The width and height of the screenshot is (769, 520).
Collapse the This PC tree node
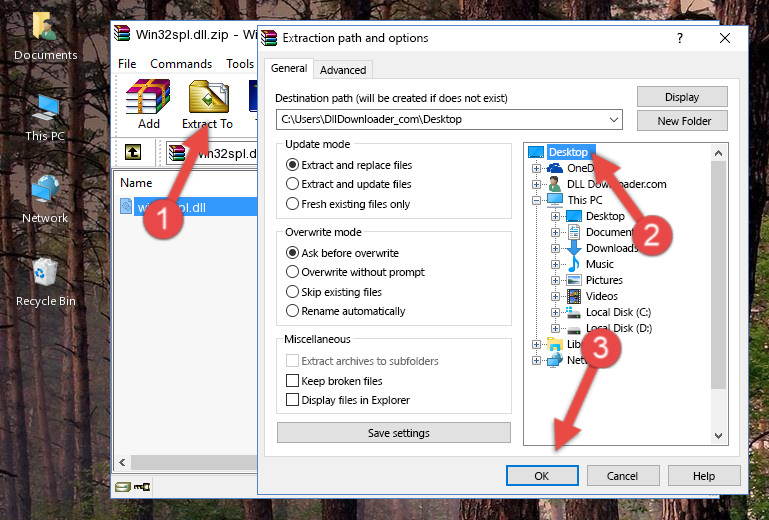(x=537, y=200)
